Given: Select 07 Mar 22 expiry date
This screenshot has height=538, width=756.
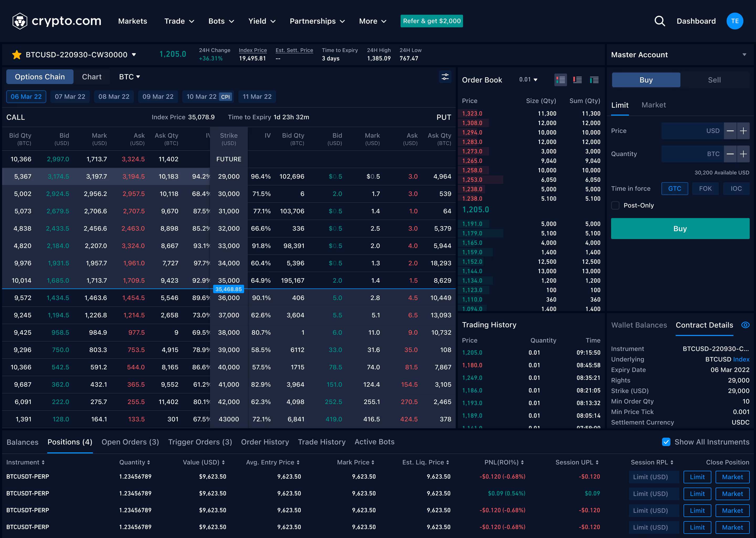Looking at the screenshot, I should (70, 97).
